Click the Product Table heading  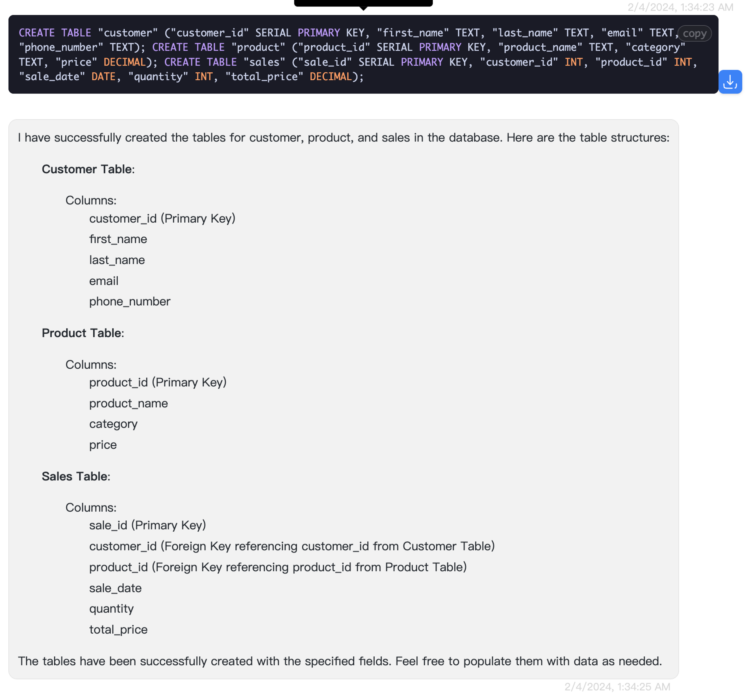click(83, 333)
